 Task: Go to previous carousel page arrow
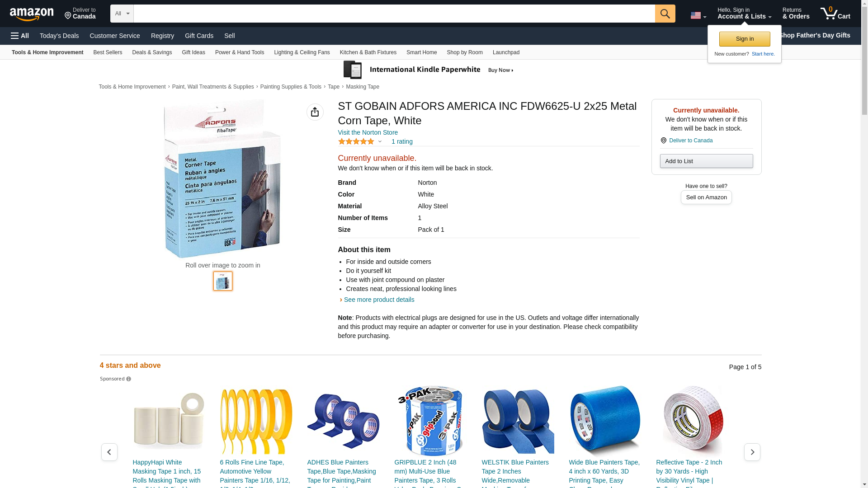tap(109, 452)
